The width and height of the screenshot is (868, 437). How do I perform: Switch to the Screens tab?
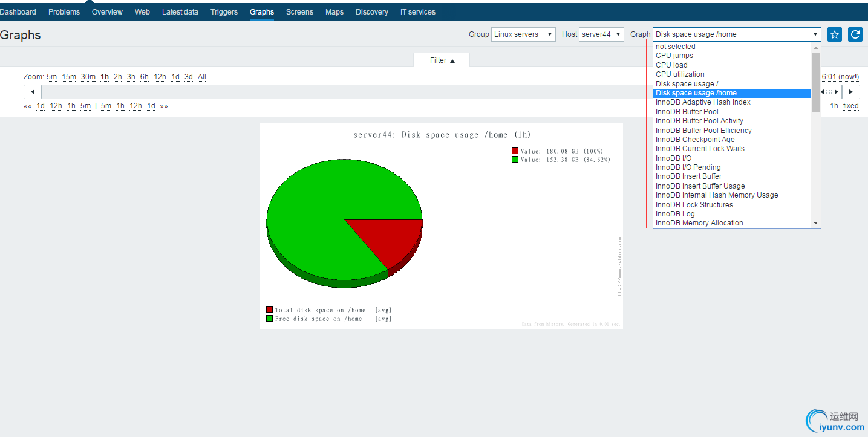tap(299, 12)
